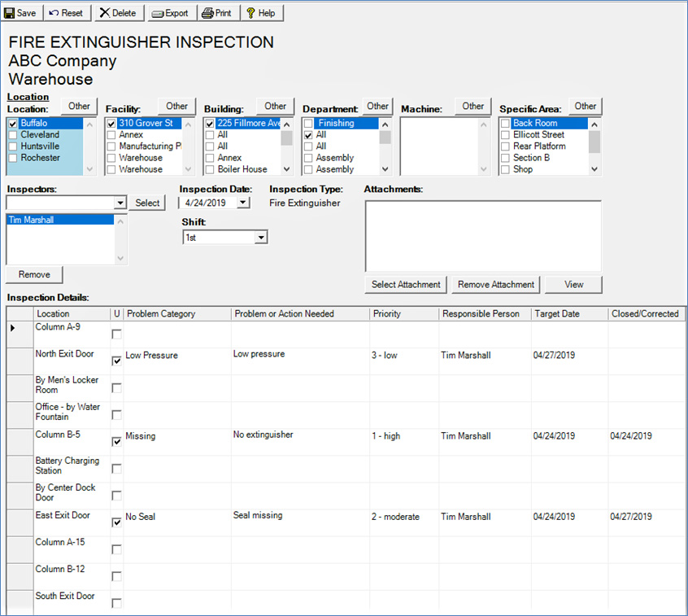
Task: Open Help from the toolbar
Action: (262, 13)
